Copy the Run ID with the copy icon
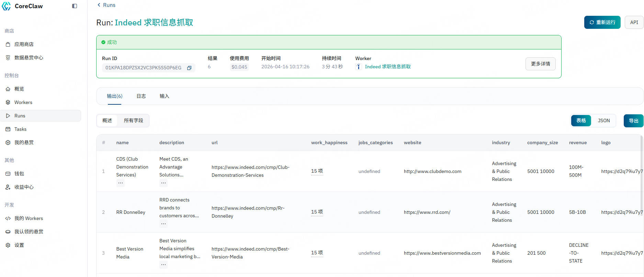This screenshot has height=277, width=644. click(189, 68)
